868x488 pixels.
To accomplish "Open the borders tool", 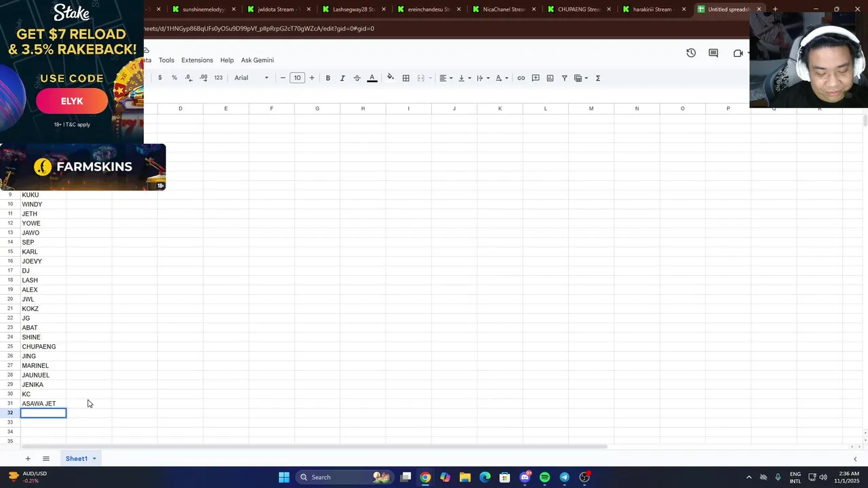I will pos(406,78).
